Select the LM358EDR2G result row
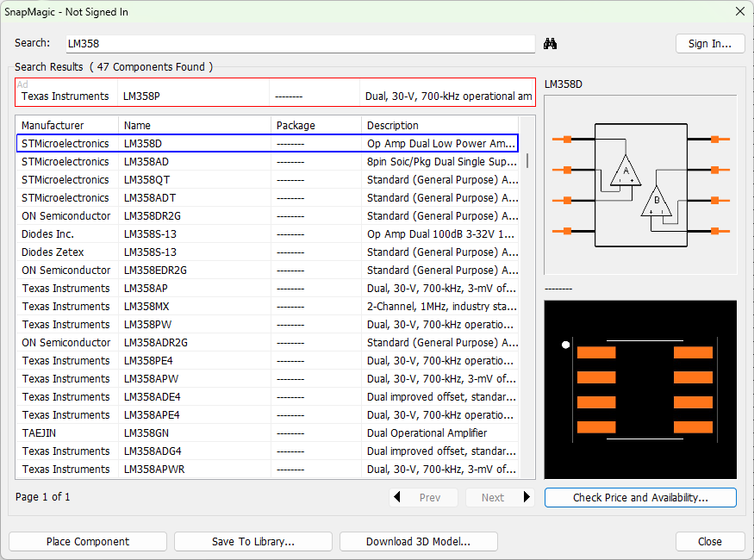 (267, 271)
